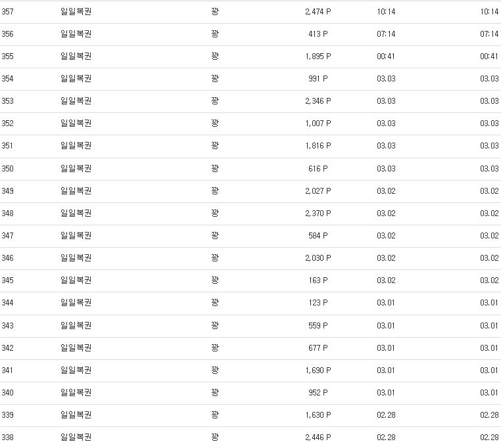Click row number 354
This screenshot has height=448, width=501.
pyautogui.click(x=7, y=79)
